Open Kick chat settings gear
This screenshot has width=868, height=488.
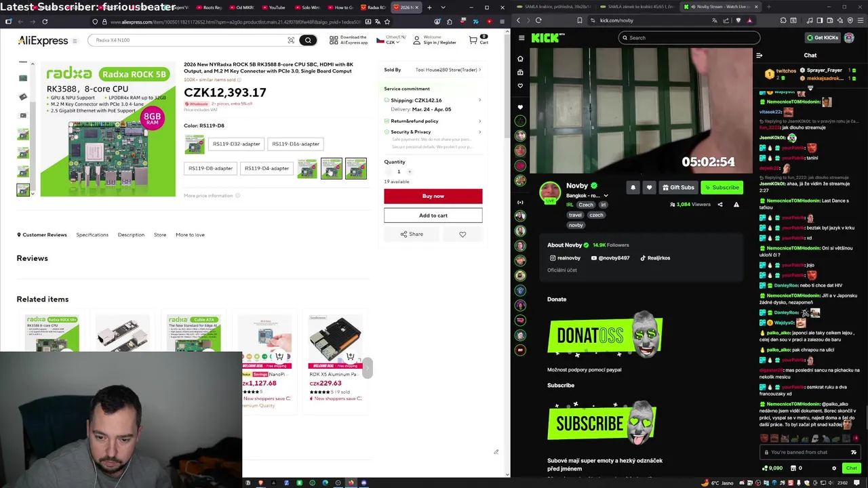834,468
